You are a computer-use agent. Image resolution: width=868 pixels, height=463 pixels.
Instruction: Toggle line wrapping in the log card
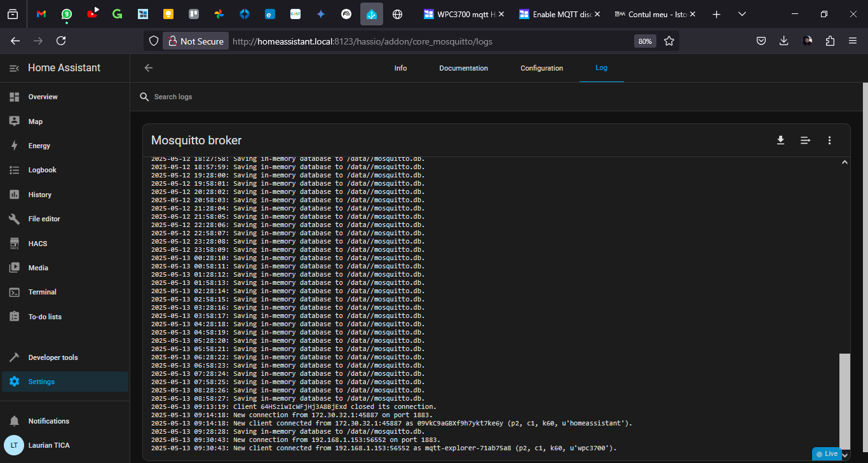[x=805, y=141]
